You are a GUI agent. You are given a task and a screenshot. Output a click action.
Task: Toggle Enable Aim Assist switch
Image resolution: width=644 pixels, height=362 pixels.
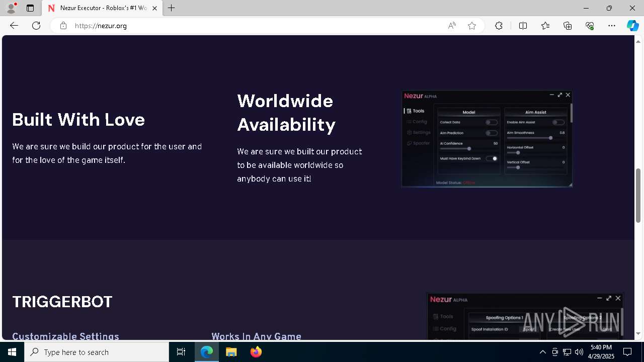point(558,122)
